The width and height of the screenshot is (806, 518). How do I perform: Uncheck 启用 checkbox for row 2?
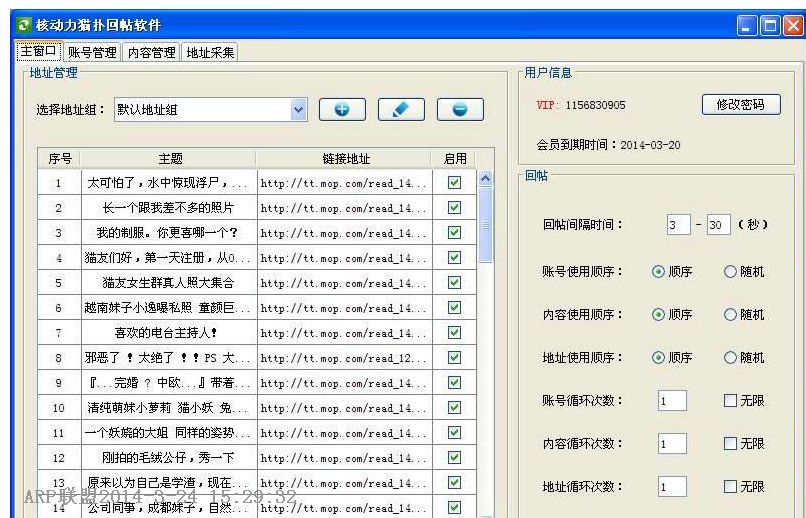click(x=454, y=207)
